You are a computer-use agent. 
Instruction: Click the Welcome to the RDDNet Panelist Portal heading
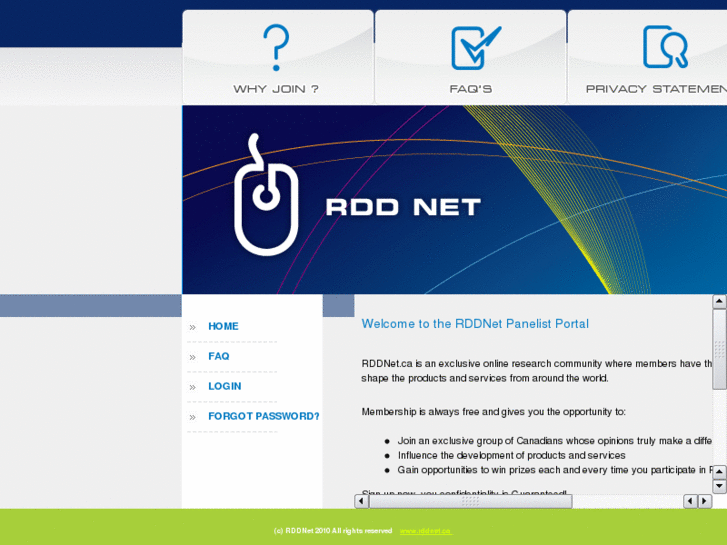pyautogui.click(x=475, y=324)
